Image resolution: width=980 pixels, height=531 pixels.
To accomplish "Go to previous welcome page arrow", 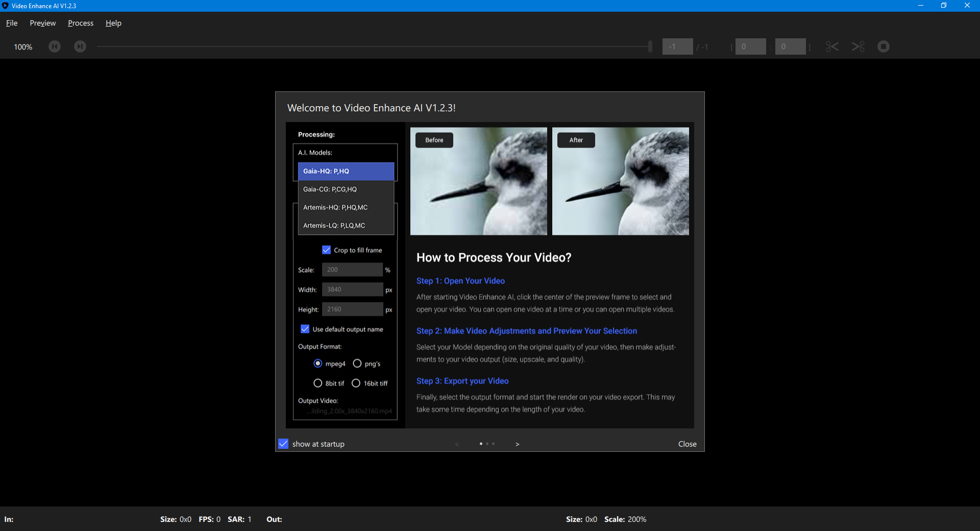I will 457,444.
